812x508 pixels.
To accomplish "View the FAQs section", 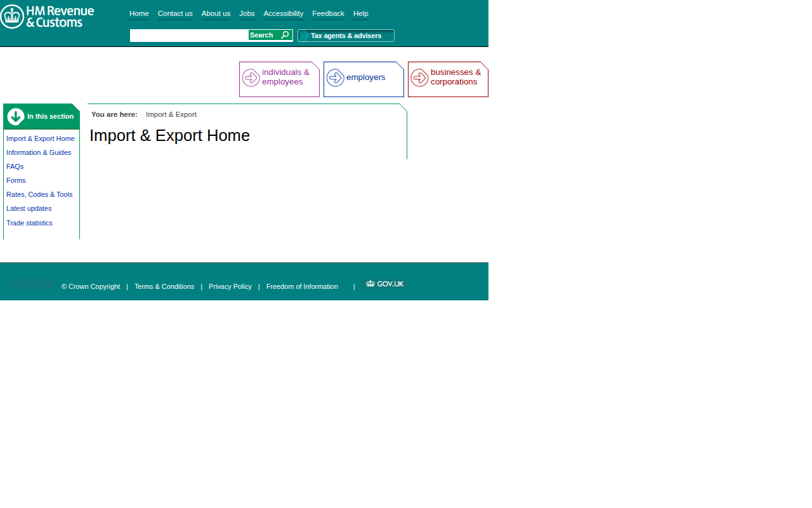I will (x=15, y=166).
